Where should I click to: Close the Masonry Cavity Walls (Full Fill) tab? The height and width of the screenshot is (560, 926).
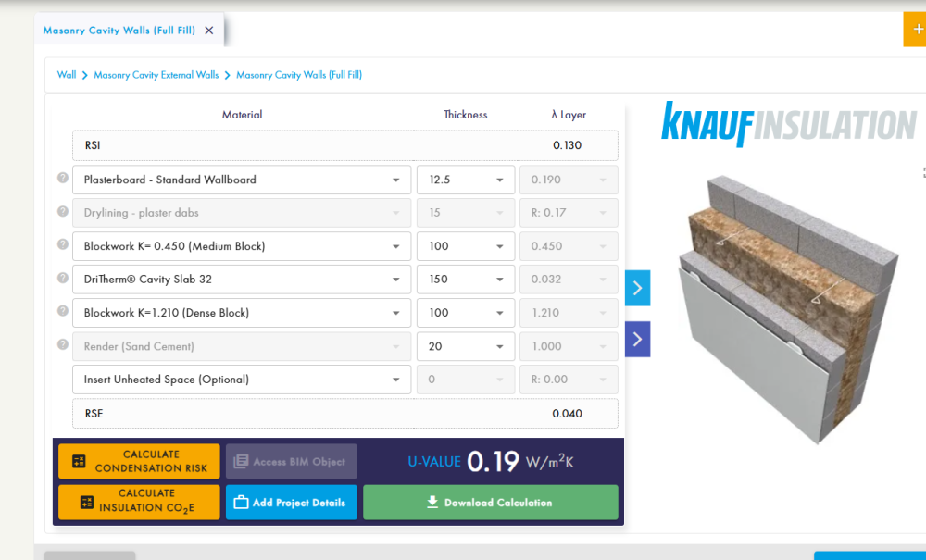tap(209, 31)
